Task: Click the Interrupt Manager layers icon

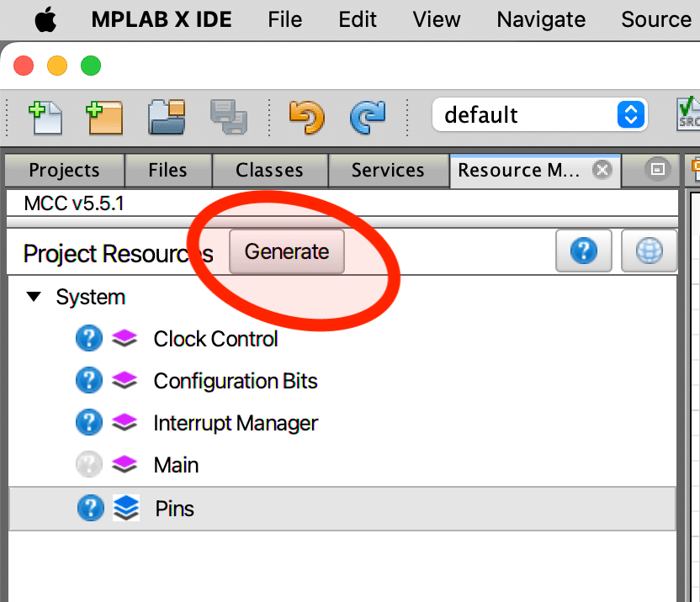Action: coord(125,422)
